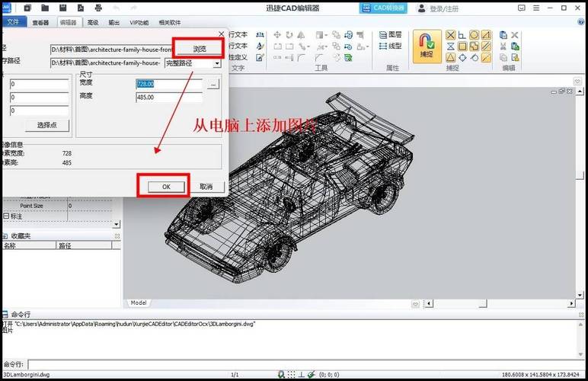Expand the dropdown next to the square tool icon
The width and height of the screenshot is (588, 381).
(327, 35)
